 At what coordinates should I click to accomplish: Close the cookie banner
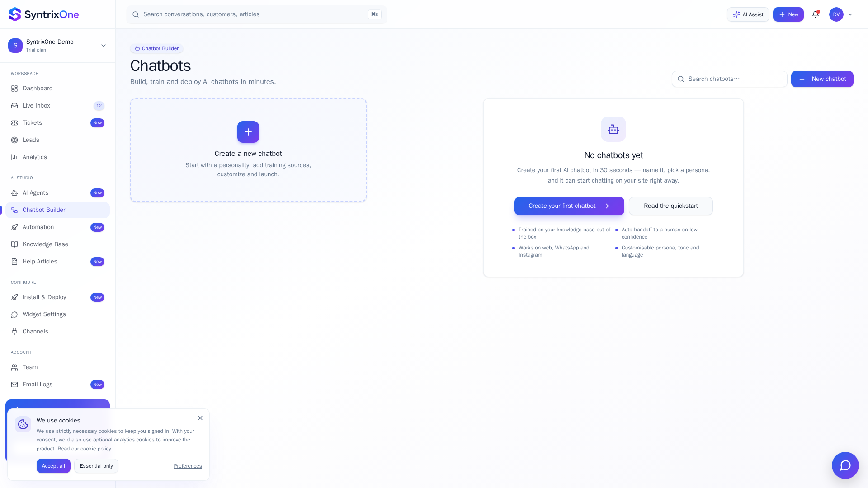click(200, 418)
